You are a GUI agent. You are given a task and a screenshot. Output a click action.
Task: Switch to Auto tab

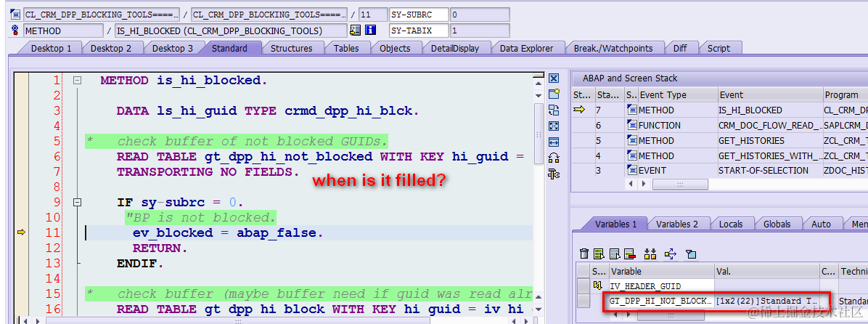[820, 224]
